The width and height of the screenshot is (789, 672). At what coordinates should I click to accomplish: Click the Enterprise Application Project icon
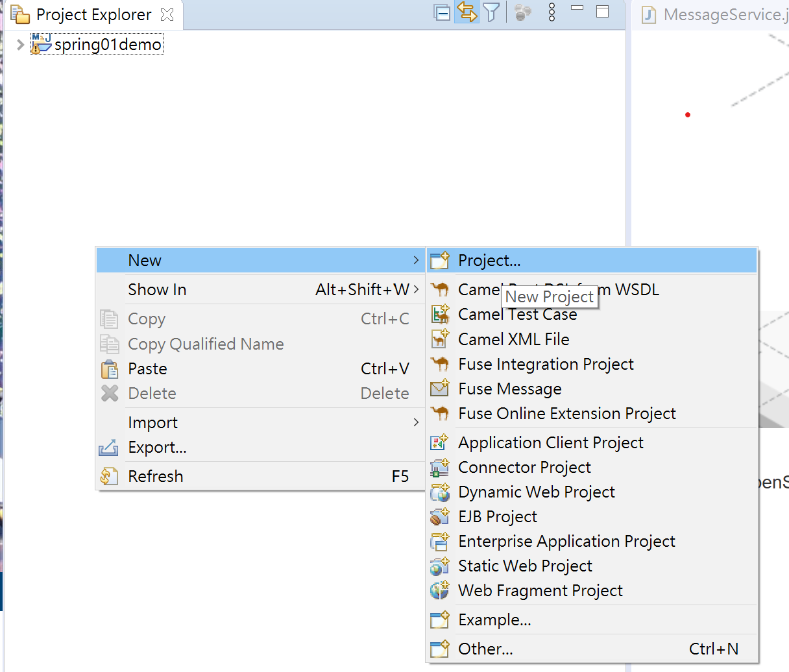pyautogui.click(x=440, y=542)
